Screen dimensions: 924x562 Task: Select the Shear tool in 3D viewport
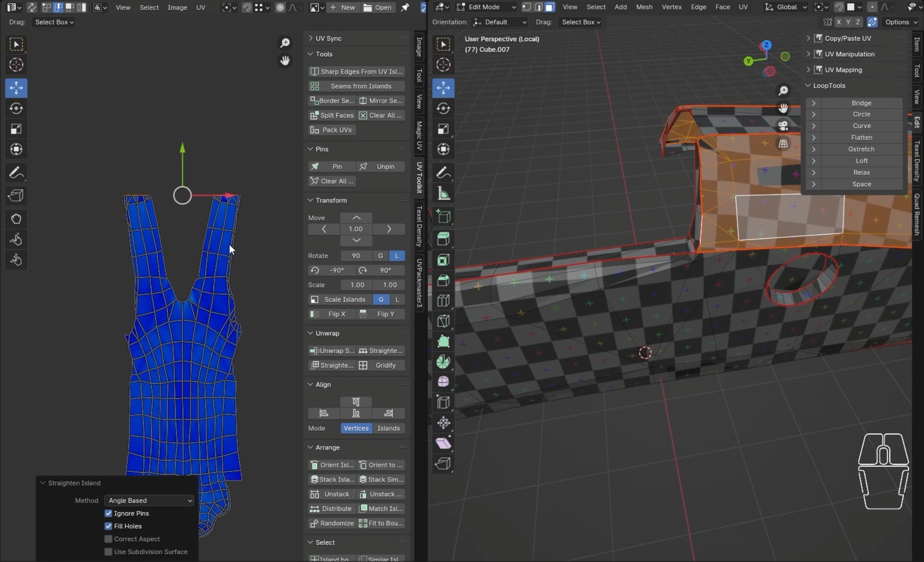click(443, 444)
